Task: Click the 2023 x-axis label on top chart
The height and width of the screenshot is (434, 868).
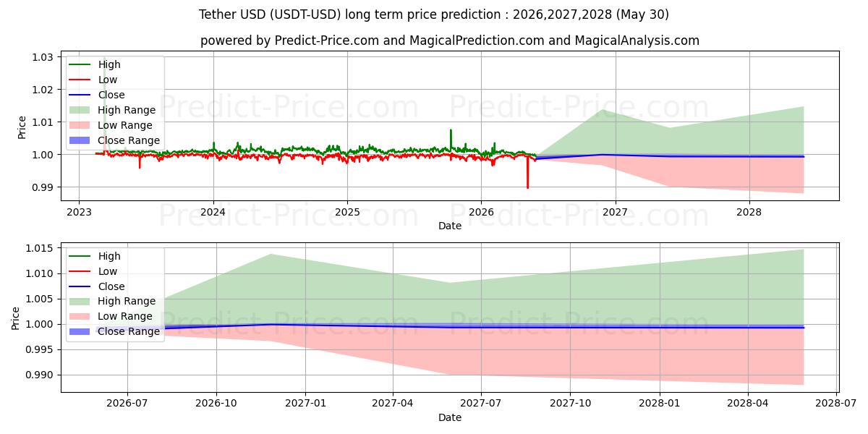Action: pyautogui.click(x=79, y=213)
